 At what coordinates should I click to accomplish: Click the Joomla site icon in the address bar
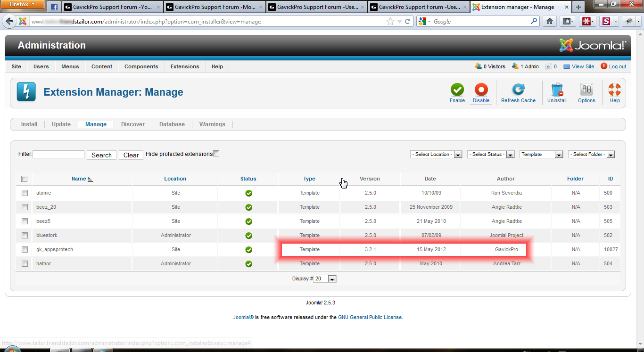click(23, 21)
